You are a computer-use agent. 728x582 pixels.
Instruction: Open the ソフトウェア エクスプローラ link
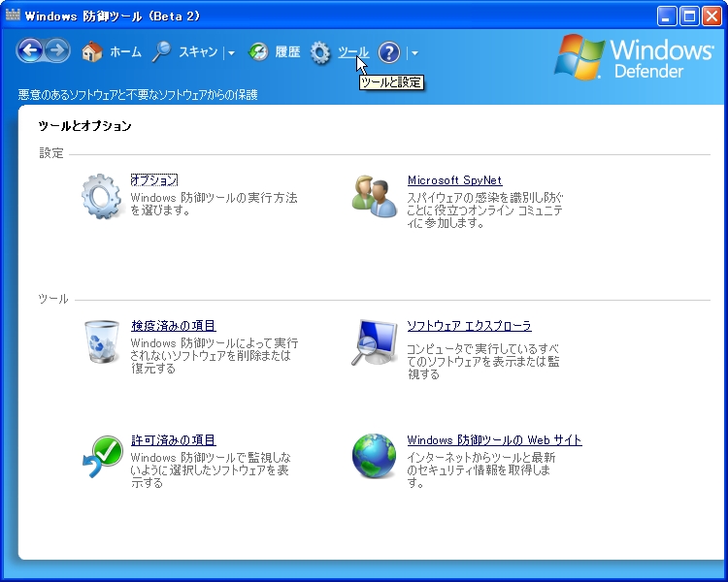(x=469, y=326)
